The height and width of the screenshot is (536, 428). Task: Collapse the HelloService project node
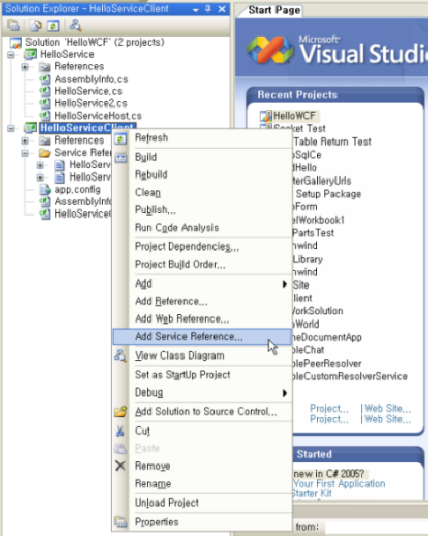11,55
